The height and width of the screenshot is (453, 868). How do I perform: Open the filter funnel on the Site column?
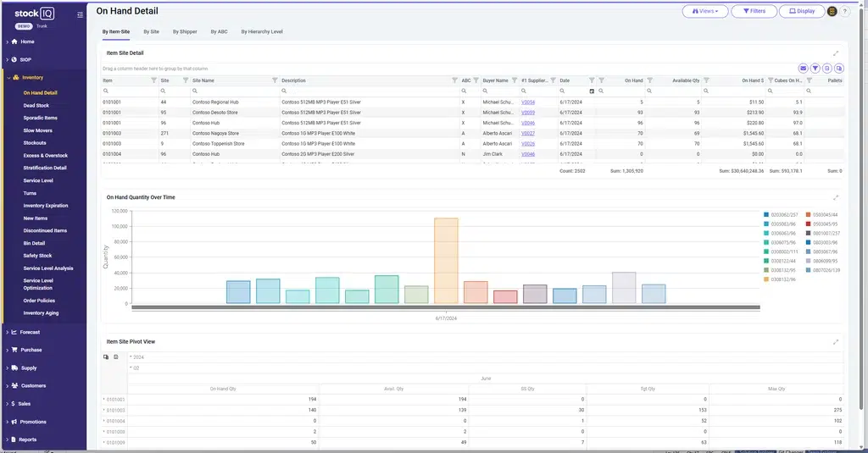coord(186,80)
